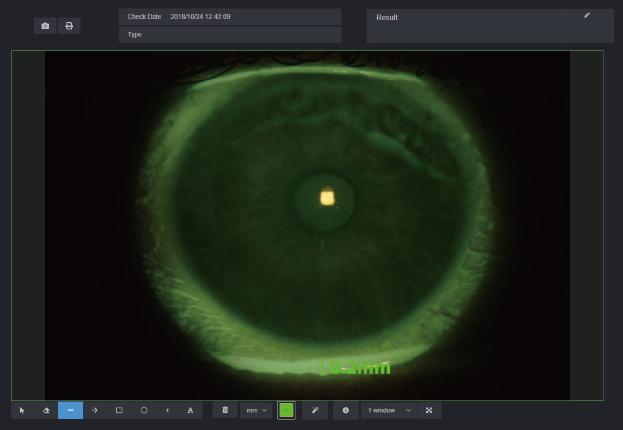
Task: Select the eraser tool
Action: [x=46, y=410]
